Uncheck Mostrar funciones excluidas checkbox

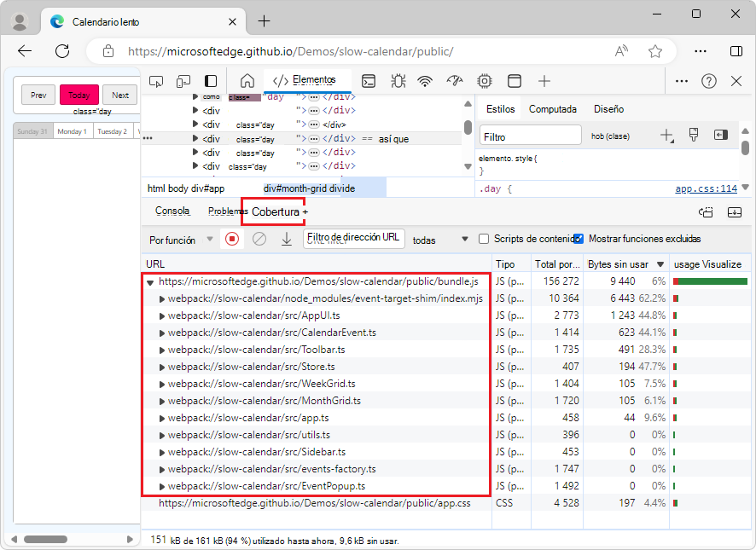point(579,239)
